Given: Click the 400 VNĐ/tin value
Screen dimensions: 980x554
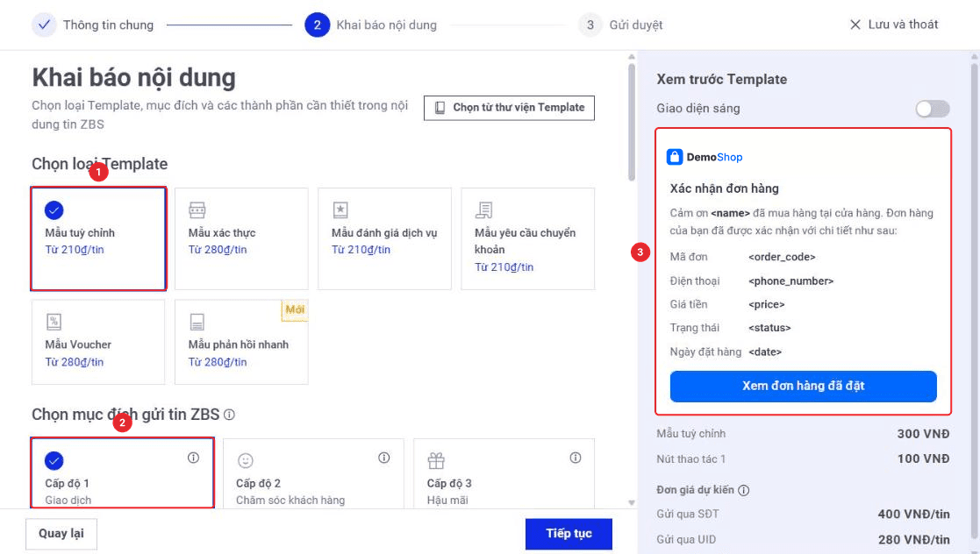Looking at the screenshot, I should tap(913, 514).
